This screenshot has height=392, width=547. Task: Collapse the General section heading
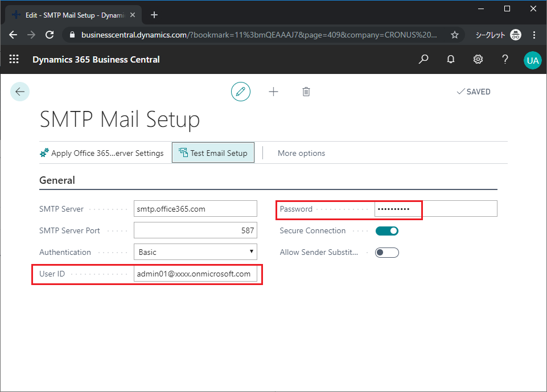57,180
